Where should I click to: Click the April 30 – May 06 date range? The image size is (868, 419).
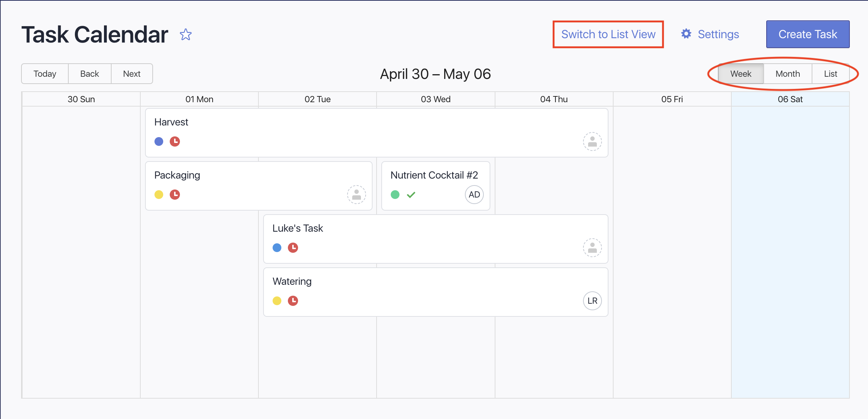tap(435, 74)
